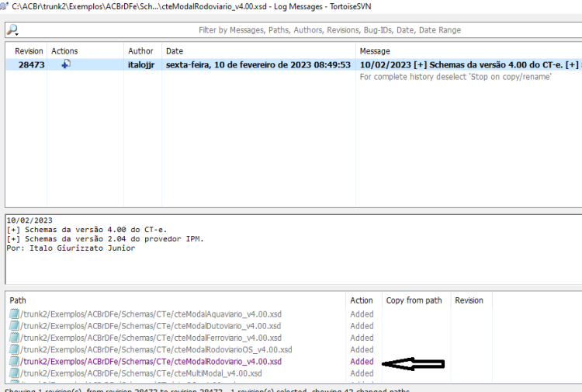This screenshot has height=392, width=582.
Task: Click Added action for cteModalFerroviario row
Action: tap(362, 338)
